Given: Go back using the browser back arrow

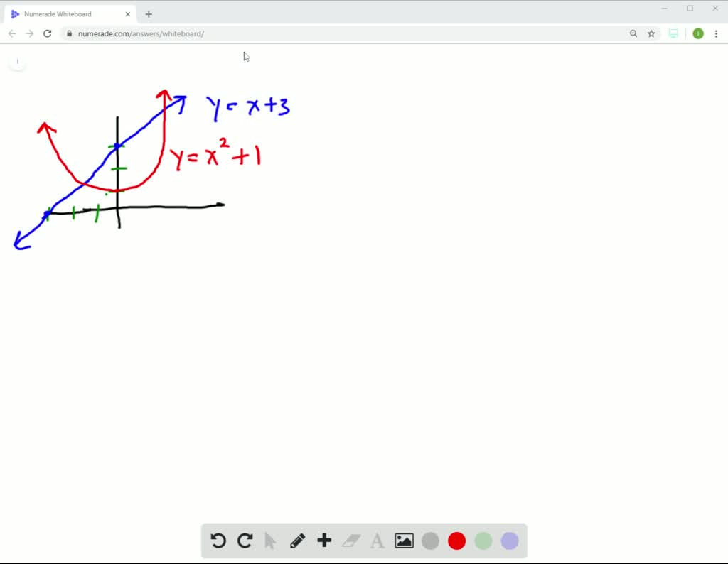Looking at the screenshot, I should 12,33.
